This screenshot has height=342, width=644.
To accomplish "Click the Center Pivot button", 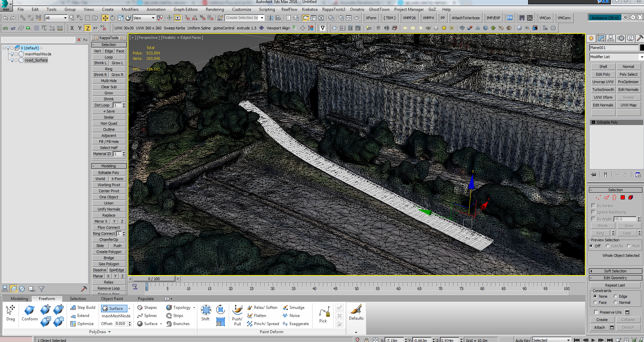I will [109, 191].
